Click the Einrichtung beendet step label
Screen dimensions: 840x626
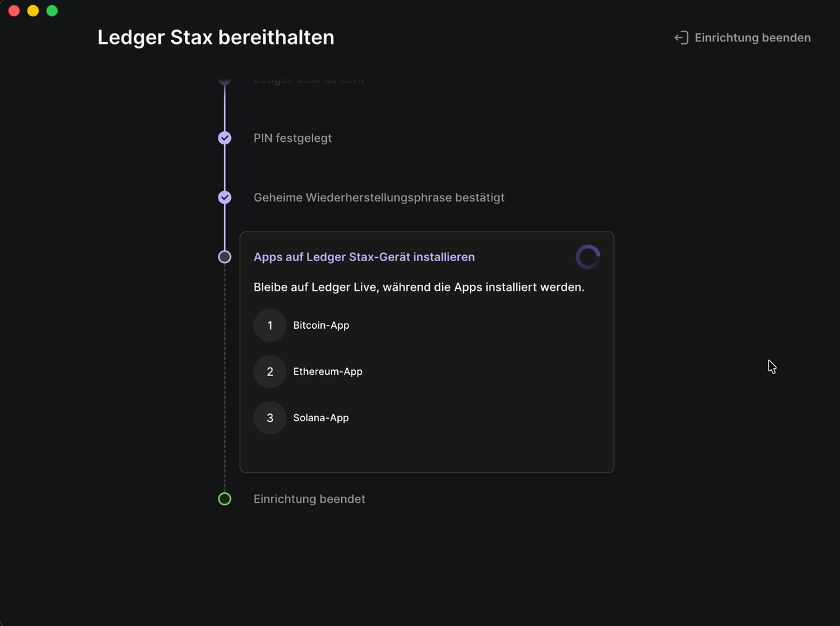coord(309,499)
